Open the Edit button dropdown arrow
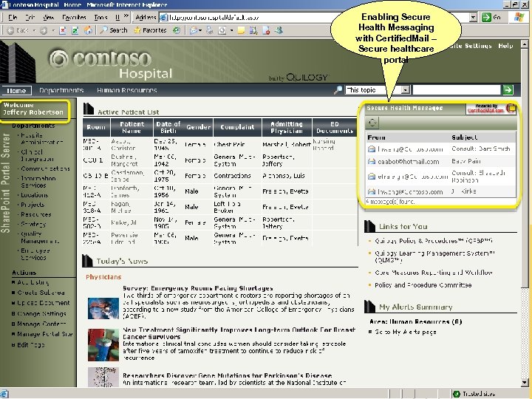This screenshot has height=399, width=532. [x=231, y=30]
